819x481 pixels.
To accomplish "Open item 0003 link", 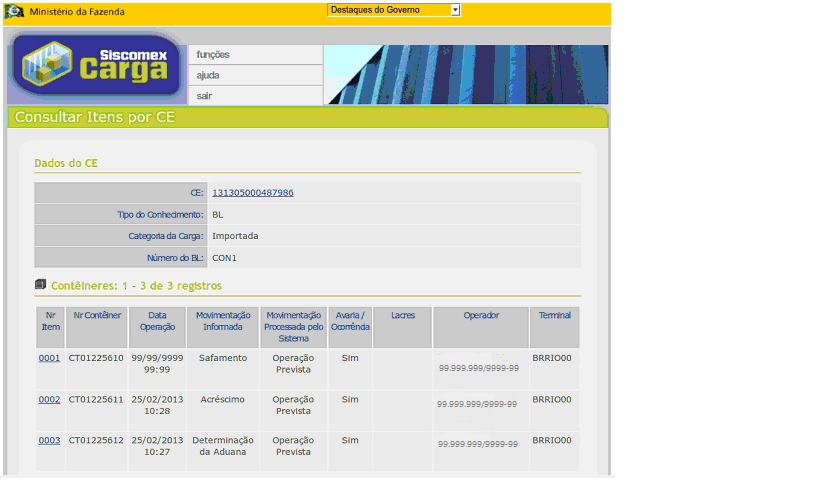I will pos(49,440).
